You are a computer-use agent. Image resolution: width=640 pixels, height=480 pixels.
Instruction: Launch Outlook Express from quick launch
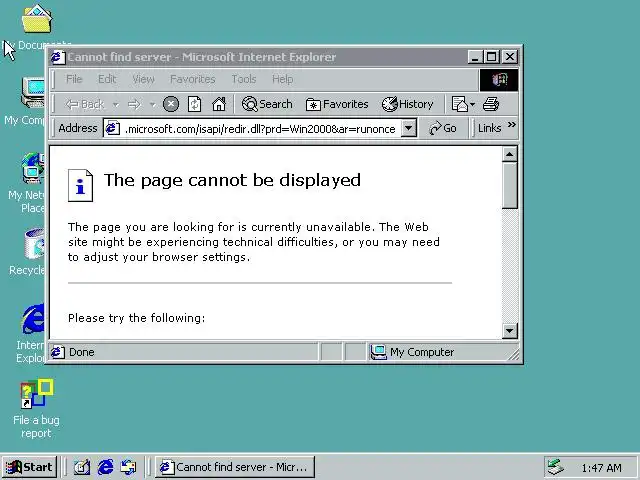(129, 467)
